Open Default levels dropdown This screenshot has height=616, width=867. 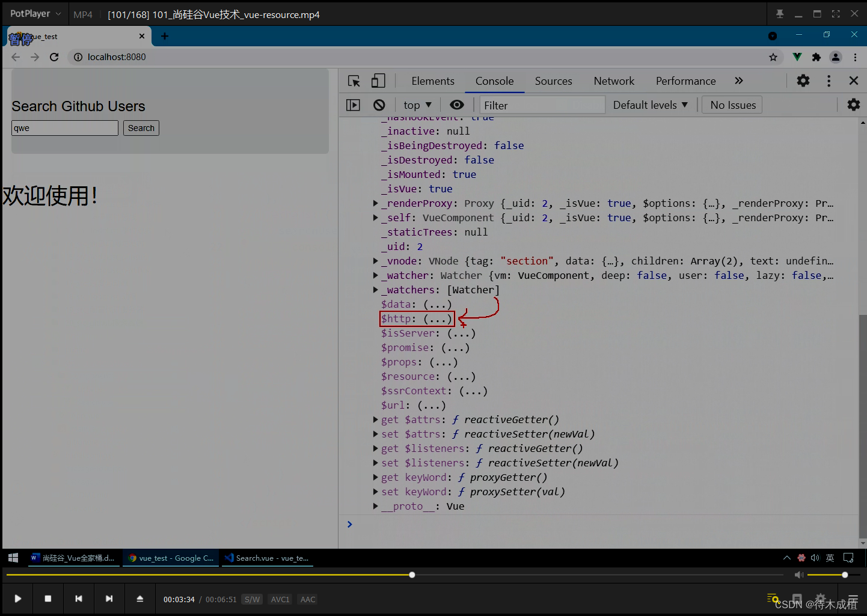click(x=651, y=105)
